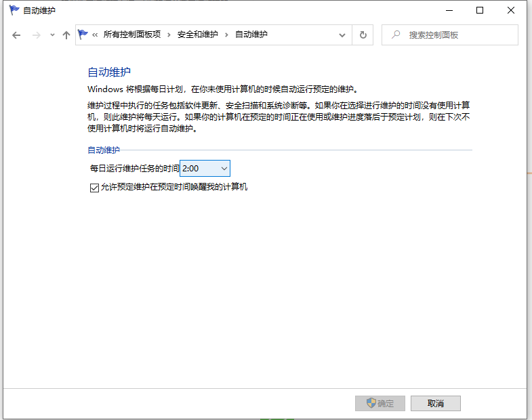Expand the arrow after 所有控制面板项

(169, 35)
